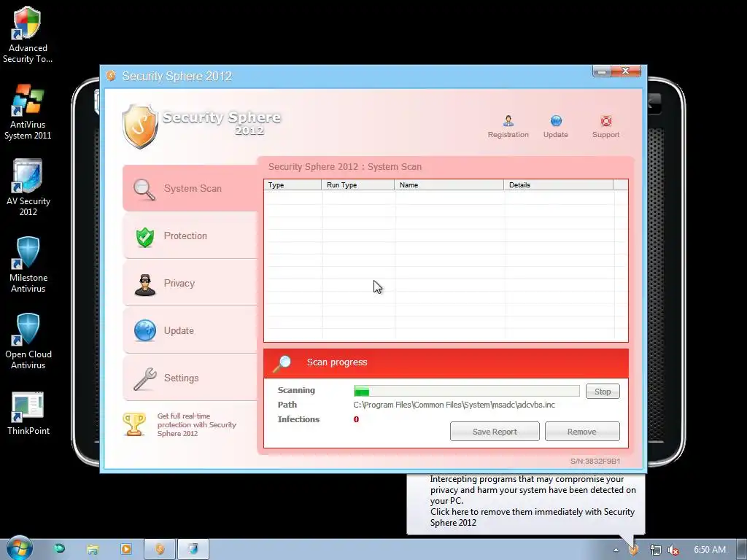Click the Save Report button
The height and width of the screenshot is (560, 747).
[495, 432]
